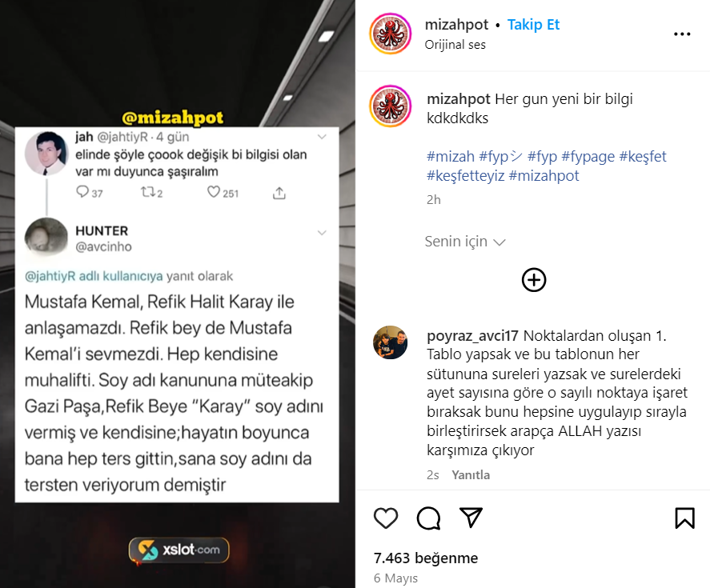Open the three-dot more options menu
The image size is (710, 588).
(x=682, y=34)
